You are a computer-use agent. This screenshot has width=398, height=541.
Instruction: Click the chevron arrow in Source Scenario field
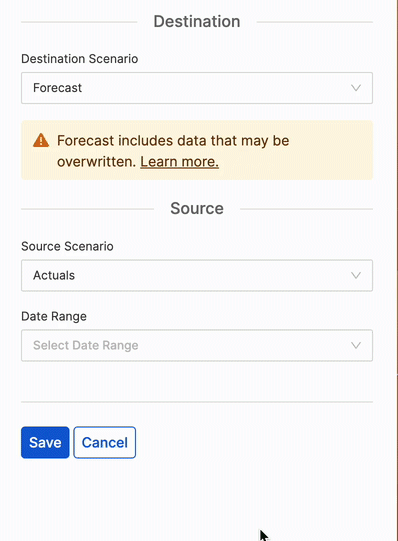[x=356, y=275]
